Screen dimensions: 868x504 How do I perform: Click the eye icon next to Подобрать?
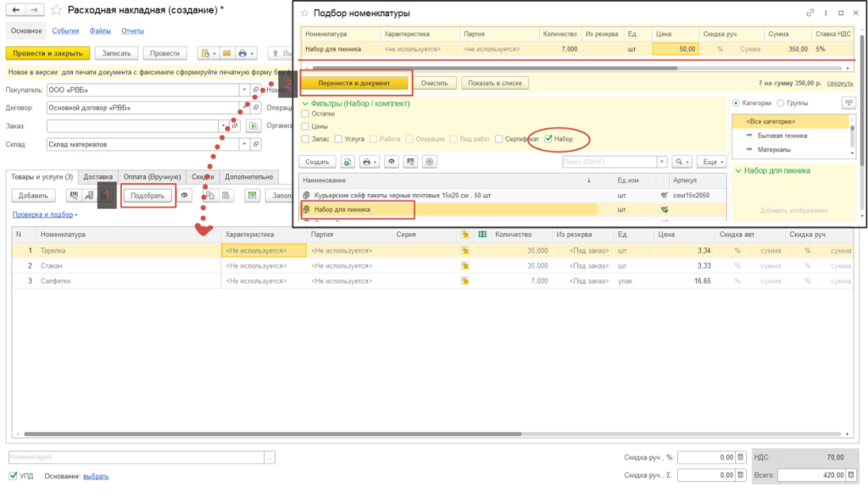(185, 196)
